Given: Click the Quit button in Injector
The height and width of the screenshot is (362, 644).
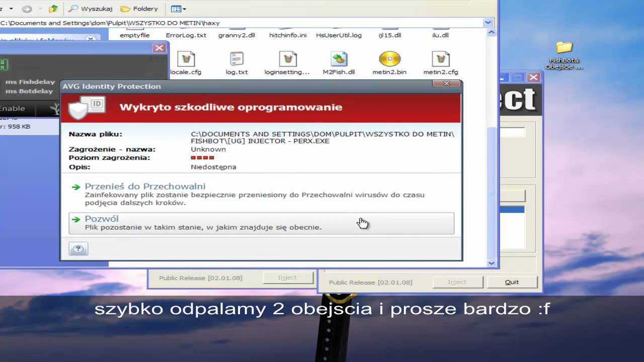Looking at the screenshot, I should [512, 282].
